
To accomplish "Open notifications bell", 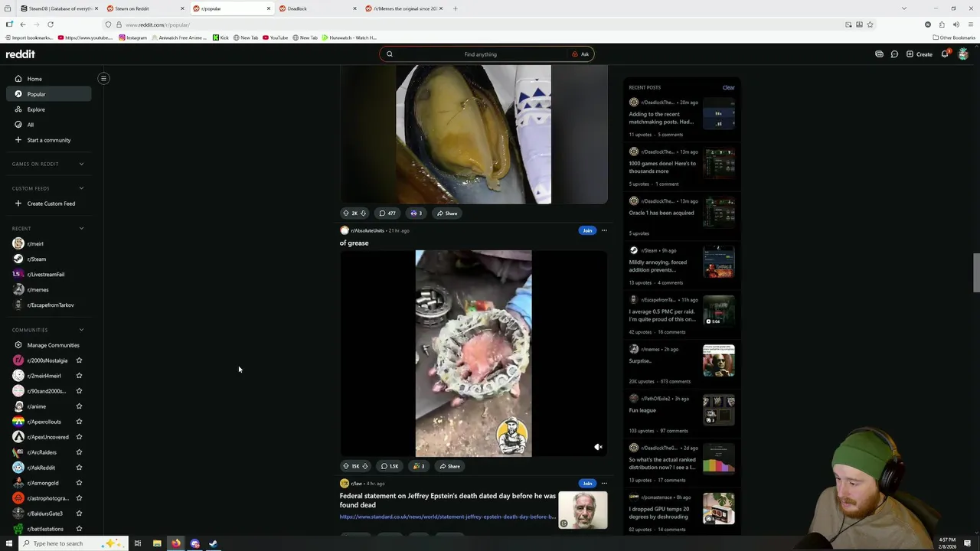I will pyautogui.click(x=945, y=54).
